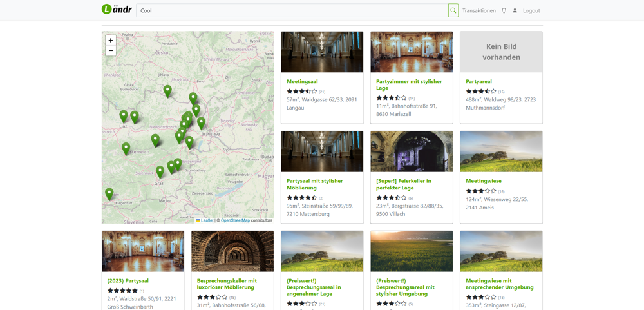Select the map pin west of Klagenfurt
644x310 pixels.
pyautogui.click(x=109, y=193)
